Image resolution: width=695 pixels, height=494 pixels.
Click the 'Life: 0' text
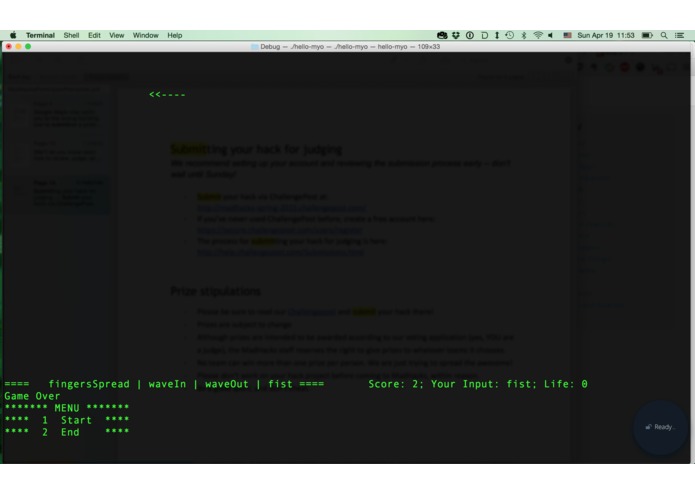click(566, 384)
